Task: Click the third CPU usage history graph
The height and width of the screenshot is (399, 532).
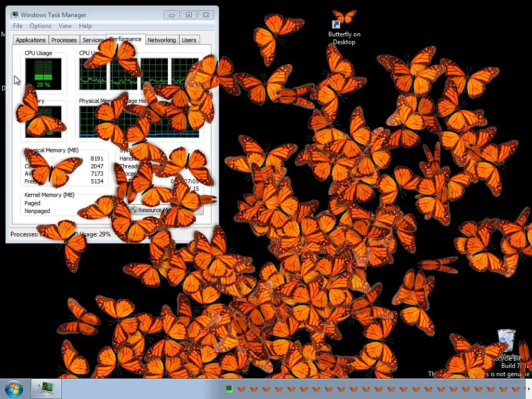Action: coord(154,74)
